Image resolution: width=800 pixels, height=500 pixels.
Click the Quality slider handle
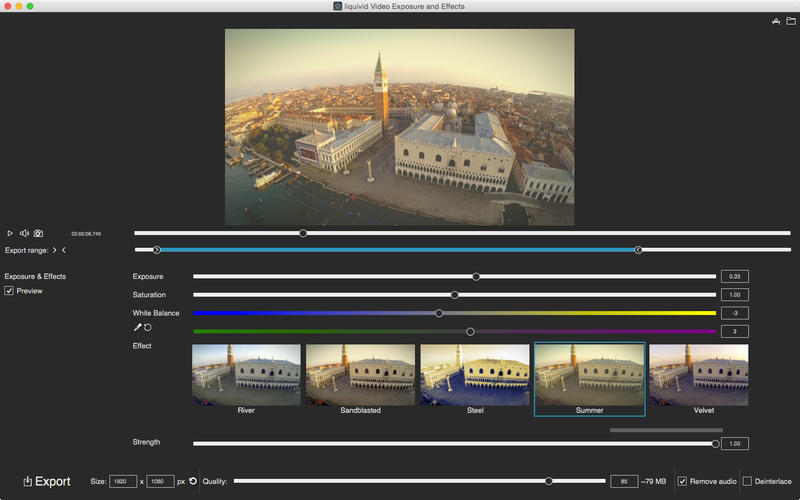(548, 481)
